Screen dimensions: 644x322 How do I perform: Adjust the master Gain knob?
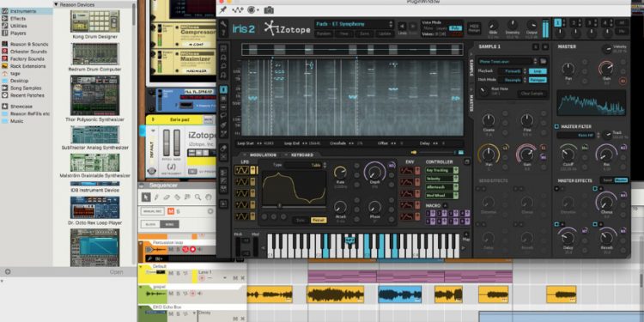[x=606, y=68]
